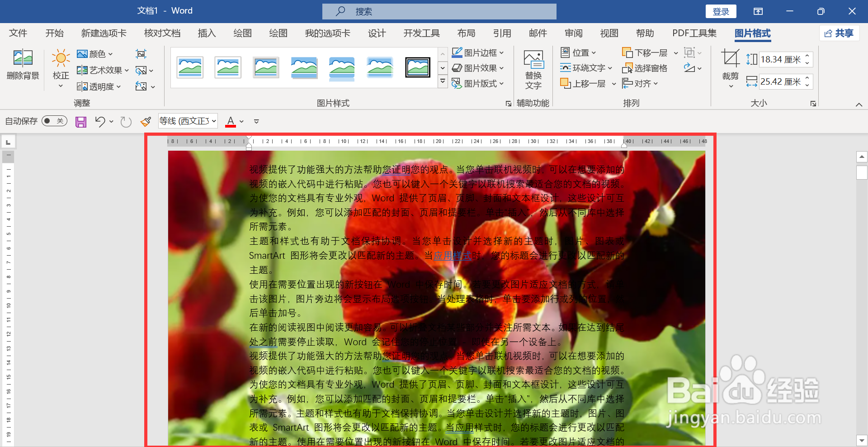Select the black-framed picture style thumbnail
The height and width of the screenshot is (447, 868).
(418, 67)
